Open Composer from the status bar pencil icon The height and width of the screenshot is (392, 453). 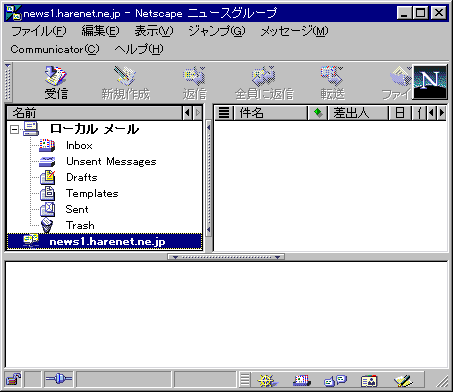coord(403,380)
